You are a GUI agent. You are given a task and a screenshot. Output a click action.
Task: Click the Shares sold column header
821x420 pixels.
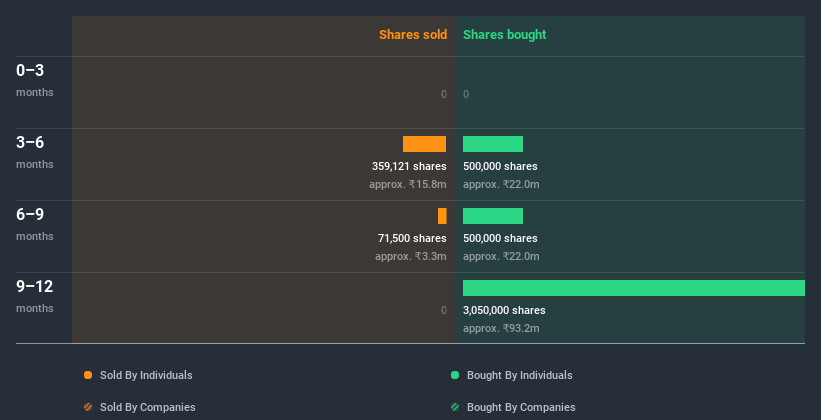click(x=413, y=35)
